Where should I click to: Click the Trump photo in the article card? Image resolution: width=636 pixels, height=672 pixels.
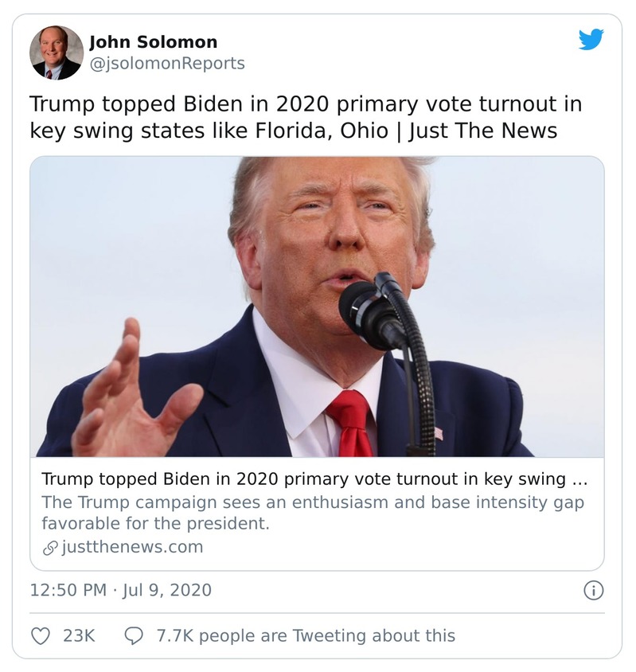[317, 311]
